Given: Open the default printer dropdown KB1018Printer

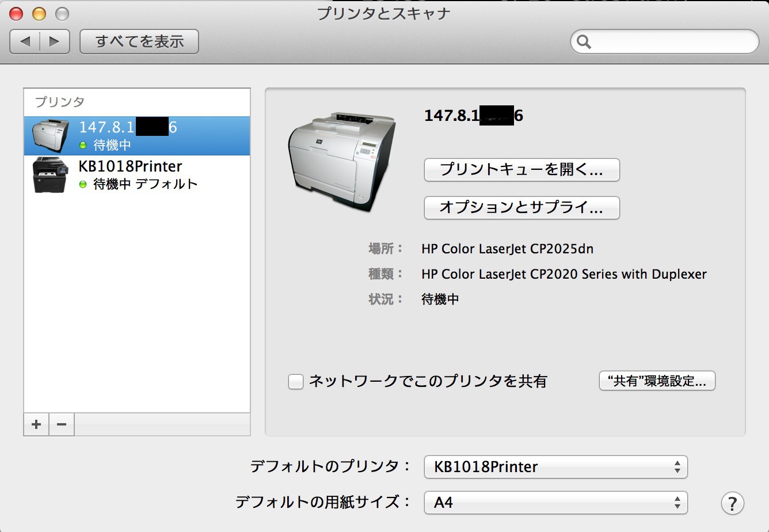Looking at the screenshot, I should (555, 466).
